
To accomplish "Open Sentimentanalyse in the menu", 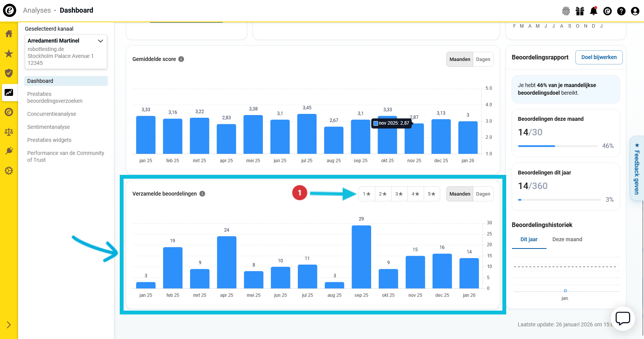I will 48,127.
